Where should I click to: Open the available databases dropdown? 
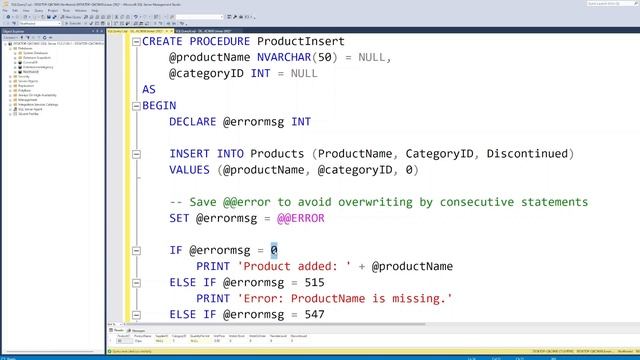pyautogui.click(x=40, y=23)
